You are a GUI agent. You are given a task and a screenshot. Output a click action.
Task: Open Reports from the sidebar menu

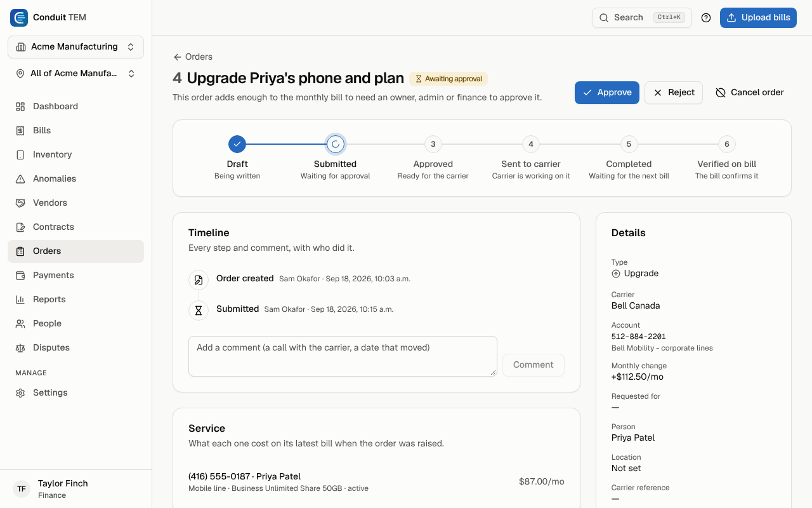click(x=76, y=300)
